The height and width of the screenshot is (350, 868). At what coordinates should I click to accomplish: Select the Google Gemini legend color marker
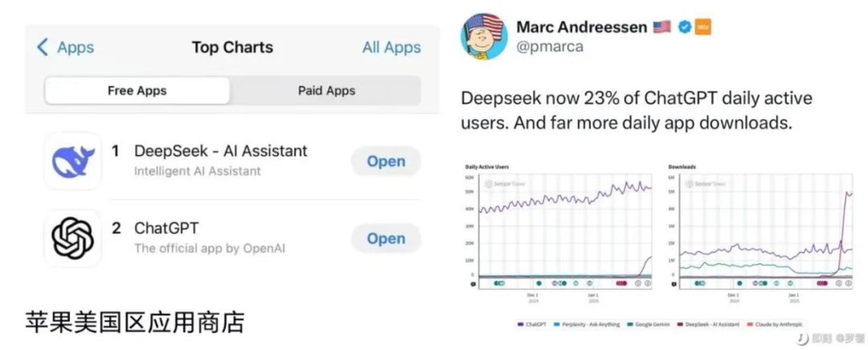[x=632, y=324]
